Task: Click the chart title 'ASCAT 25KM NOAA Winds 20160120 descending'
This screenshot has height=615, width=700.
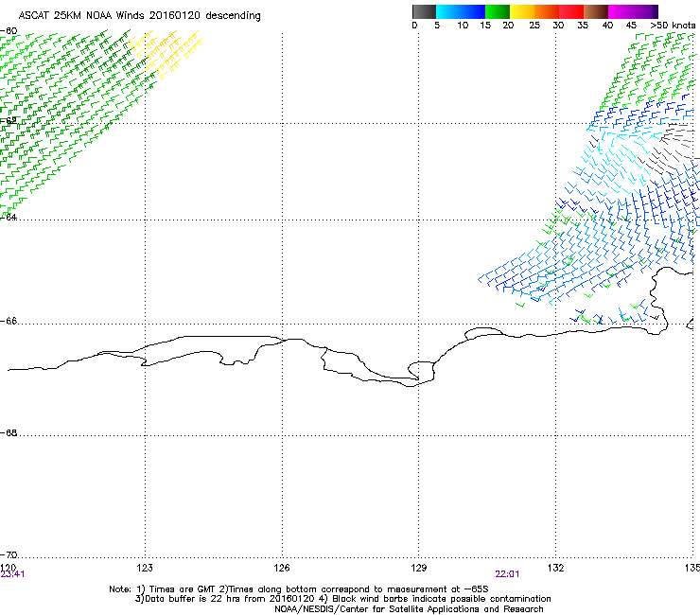Action: click(139, 15)
